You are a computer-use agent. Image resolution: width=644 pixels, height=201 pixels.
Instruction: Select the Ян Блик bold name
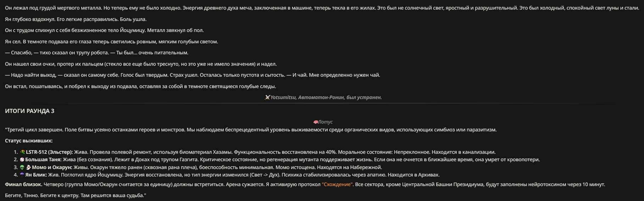pyautogui.click(x=36, y=175)
